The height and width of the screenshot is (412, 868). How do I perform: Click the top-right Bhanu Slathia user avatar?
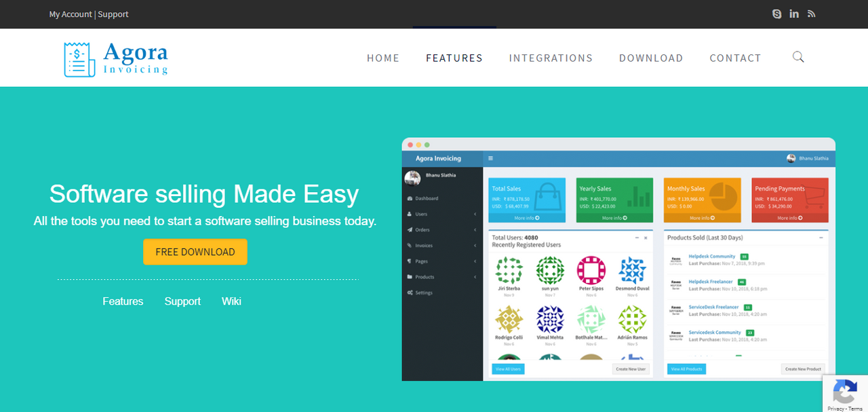(791, 158)
